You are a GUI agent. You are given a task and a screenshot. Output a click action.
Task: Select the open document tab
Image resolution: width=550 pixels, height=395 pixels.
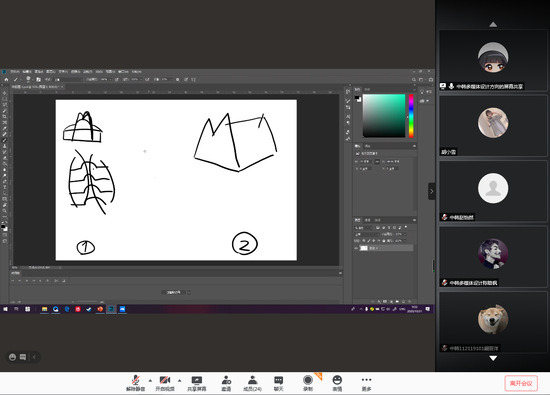pos(37,87)
